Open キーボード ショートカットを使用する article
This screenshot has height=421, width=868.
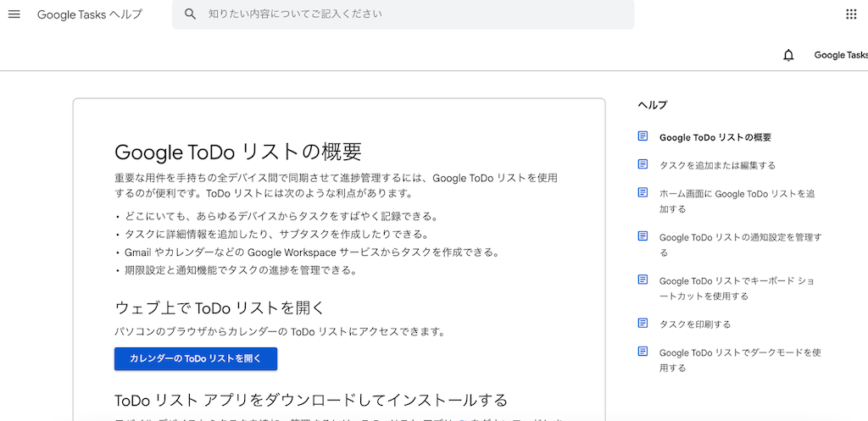[x=737, y=288]
